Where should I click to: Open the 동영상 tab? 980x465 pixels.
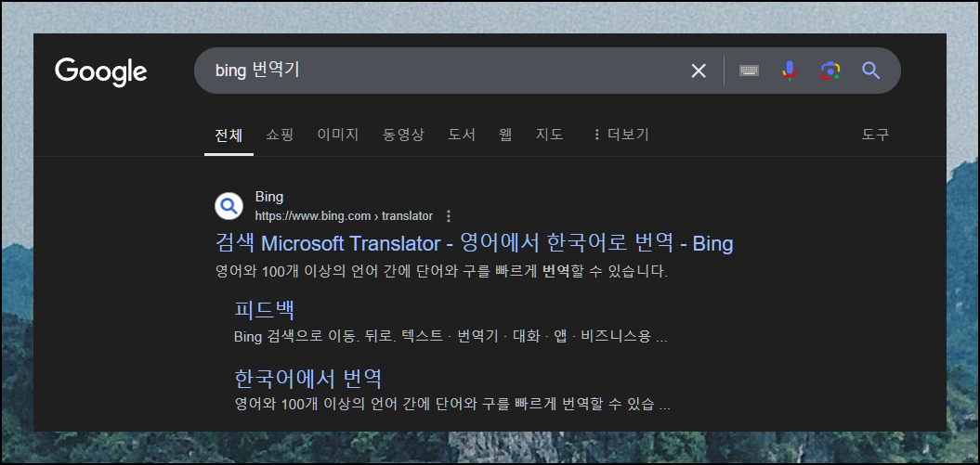click(x=403, y=135)
